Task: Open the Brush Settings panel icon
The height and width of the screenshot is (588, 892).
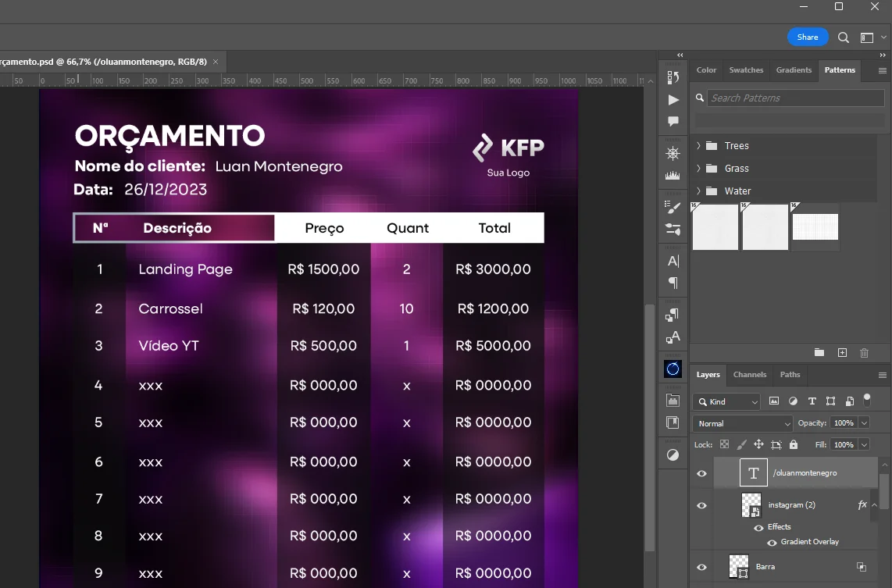Action: click(673, 207)
